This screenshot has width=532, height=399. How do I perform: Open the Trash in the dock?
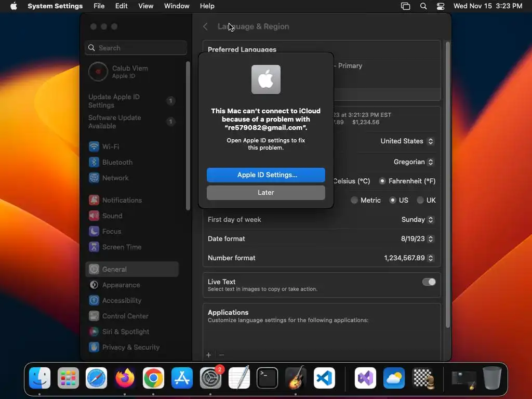(492, 378)
